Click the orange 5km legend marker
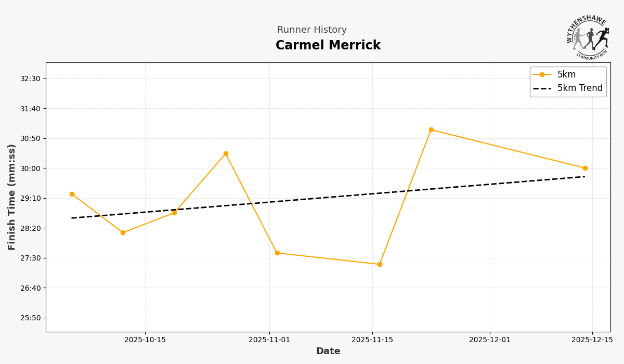 tap(542, 75)
